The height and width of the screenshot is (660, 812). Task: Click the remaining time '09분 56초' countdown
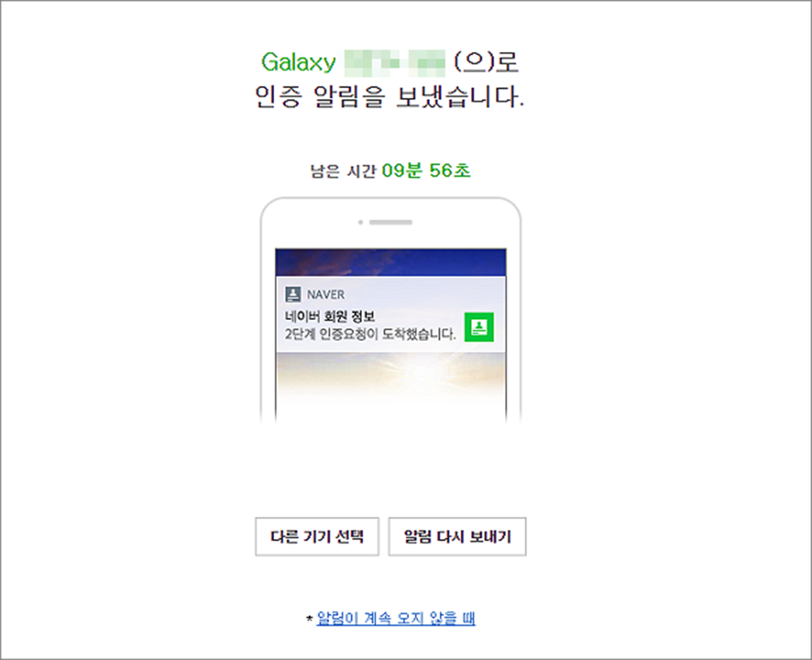click(x=427, y=170)
